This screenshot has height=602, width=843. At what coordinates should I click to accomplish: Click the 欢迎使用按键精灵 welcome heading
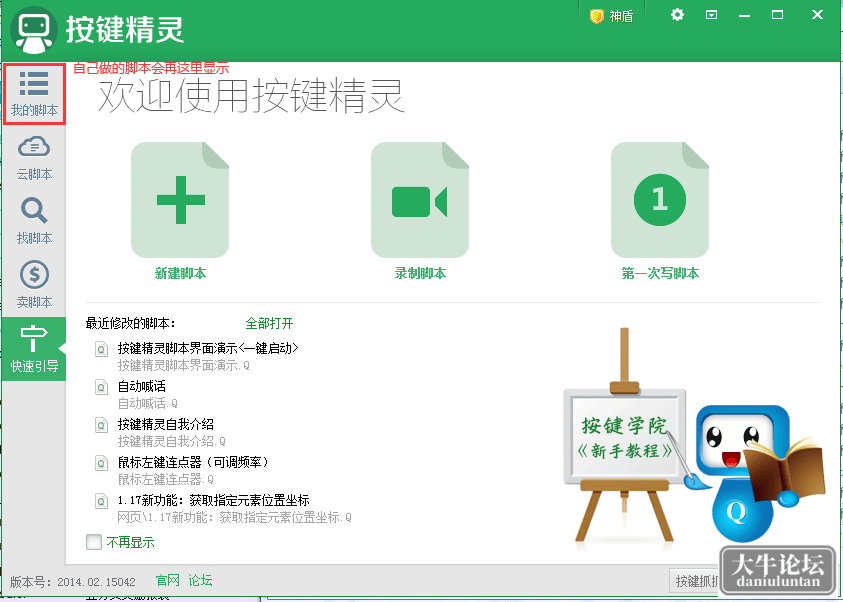(251, 96)
